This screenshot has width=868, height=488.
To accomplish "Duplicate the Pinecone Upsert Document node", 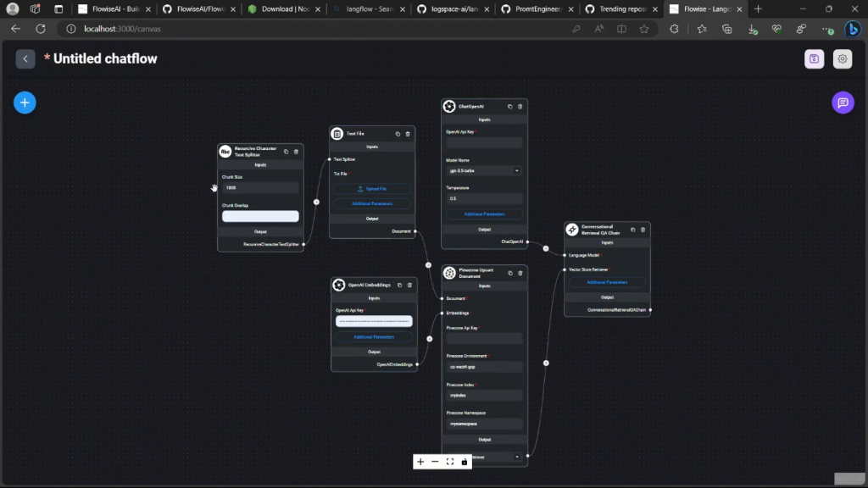I will pyautogui.click(x=509, y=273).
